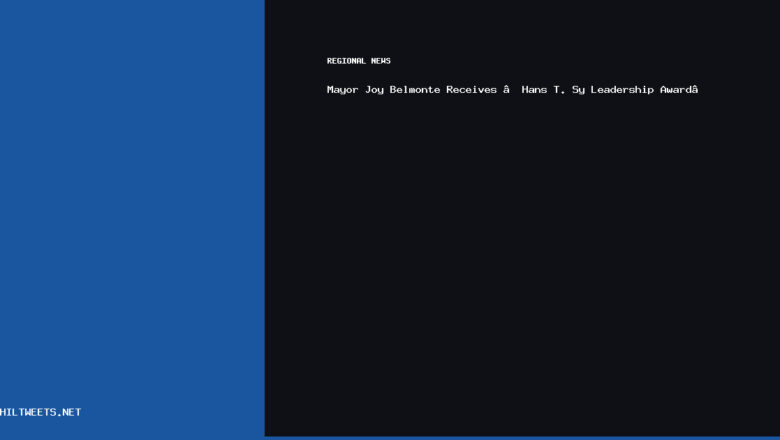This screenshot has width=780, height=440.
Task: Click the dark area above REGIONAL NEWS
Action: (x=520, y=25)
